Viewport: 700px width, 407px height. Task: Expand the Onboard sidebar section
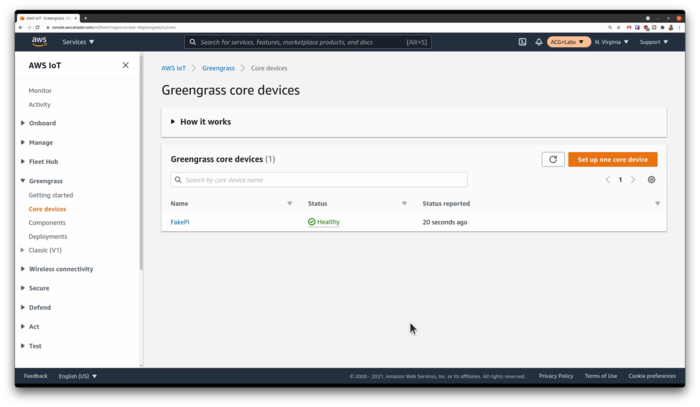pyautogui.click(x=23, y=123)
